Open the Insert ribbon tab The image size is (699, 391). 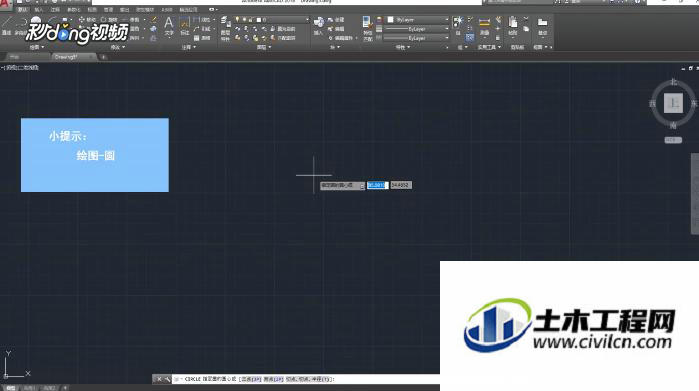[38, 9]
